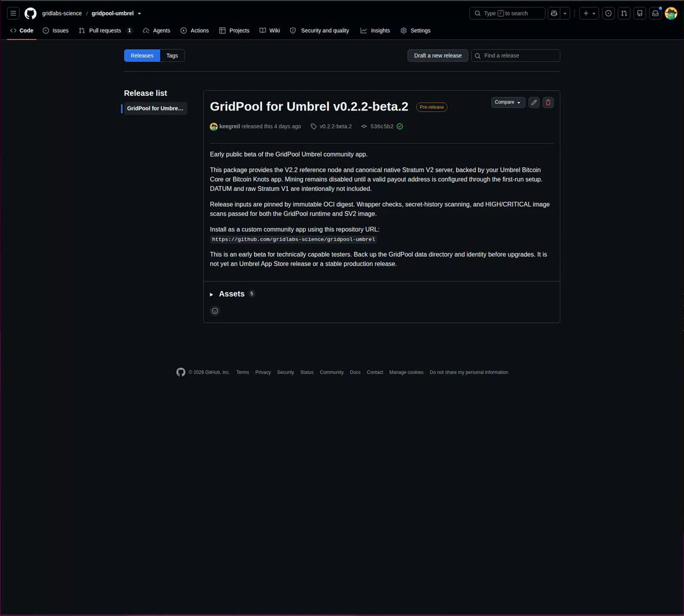Open the Copilot dropdown arrow

tap(565, 13)
